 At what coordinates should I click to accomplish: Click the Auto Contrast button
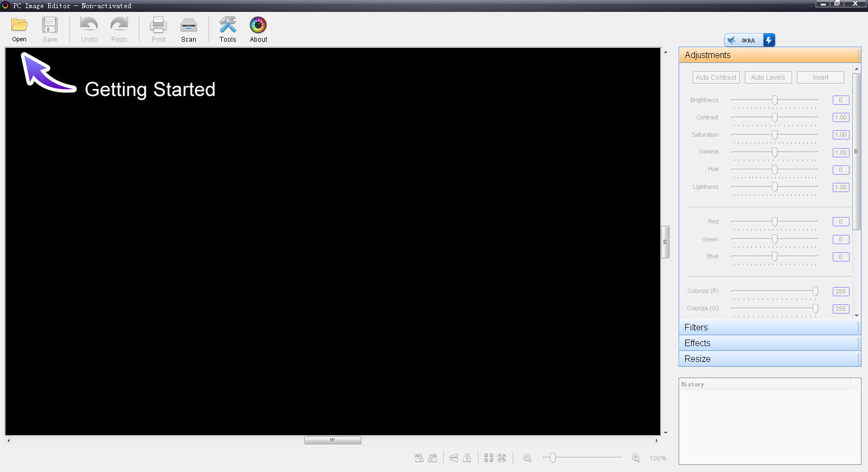click(716, 78)
